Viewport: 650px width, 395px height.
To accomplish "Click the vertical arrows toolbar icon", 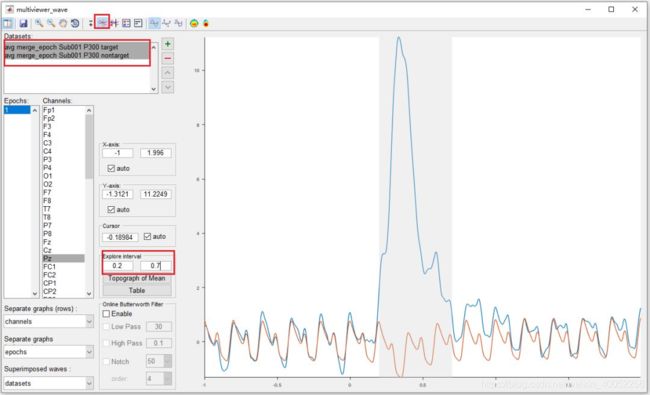I will 90,23.
